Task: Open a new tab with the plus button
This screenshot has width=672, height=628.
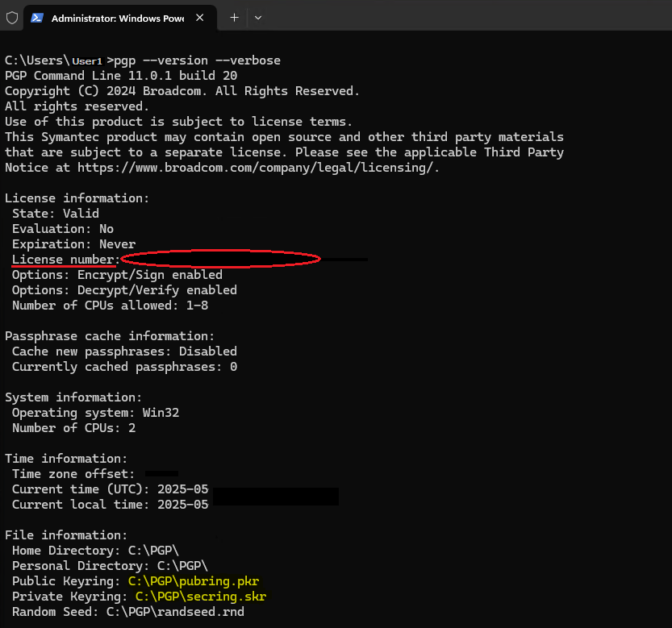Action: [x=234, y=18]
